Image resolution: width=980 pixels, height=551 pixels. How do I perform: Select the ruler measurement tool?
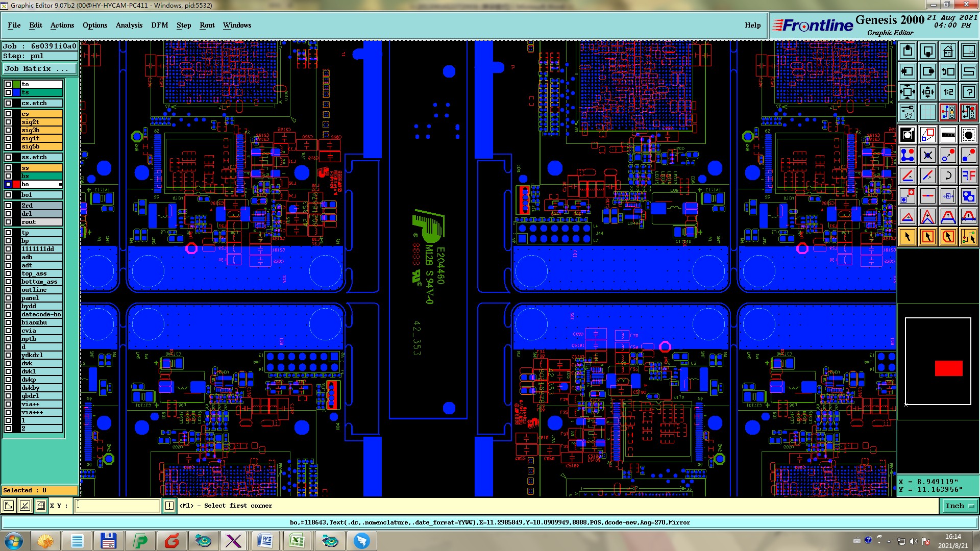click(948, 135)
